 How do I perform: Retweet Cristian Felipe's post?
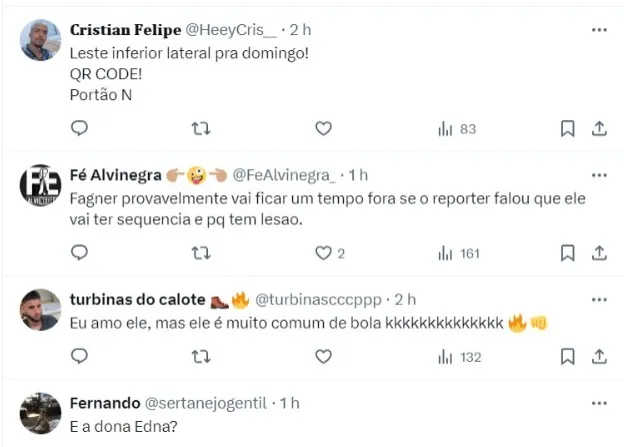(201, 128)
